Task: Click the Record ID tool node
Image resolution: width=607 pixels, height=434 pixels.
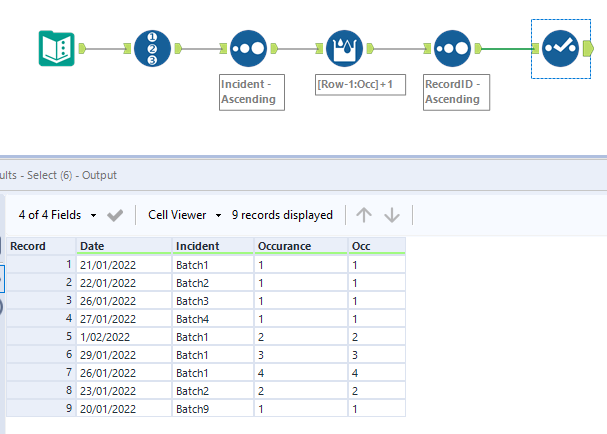Action: pos(153,48)
